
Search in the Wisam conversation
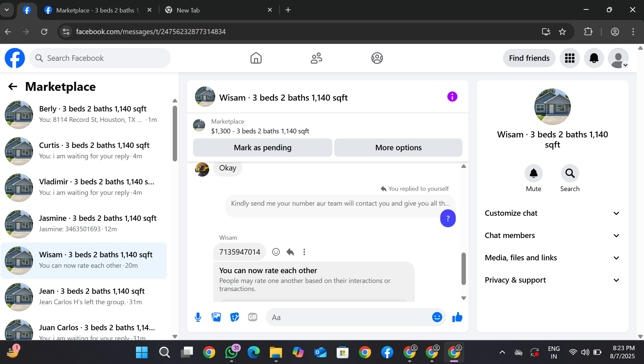tap(570, 174)
